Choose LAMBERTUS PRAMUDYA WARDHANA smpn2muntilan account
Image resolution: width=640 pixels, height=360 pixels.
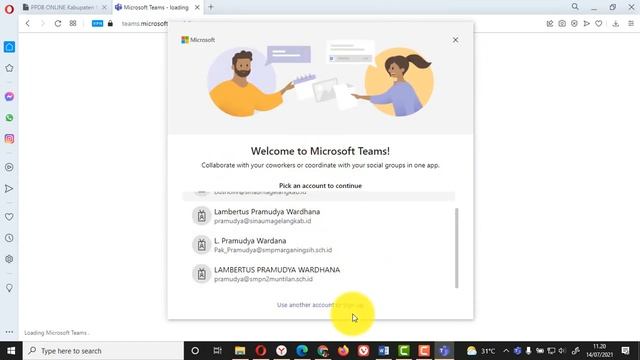tap(319, 274)
